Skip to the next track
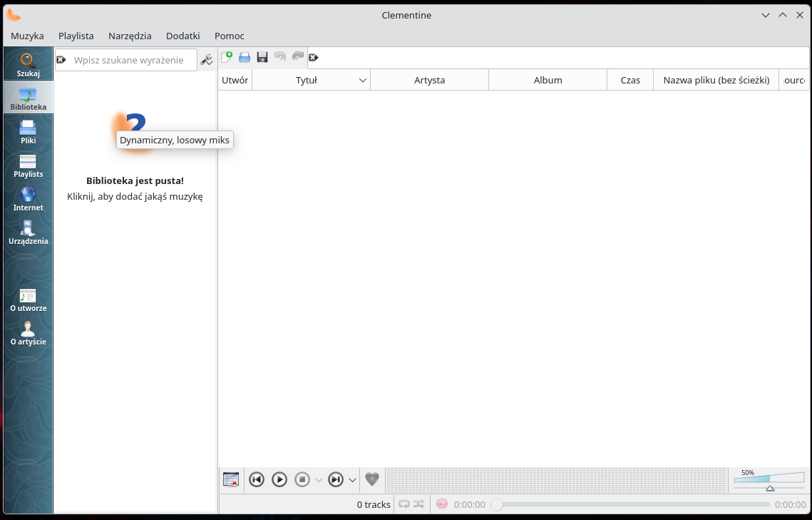The image size is (812, 520). (x=336, y=479)
